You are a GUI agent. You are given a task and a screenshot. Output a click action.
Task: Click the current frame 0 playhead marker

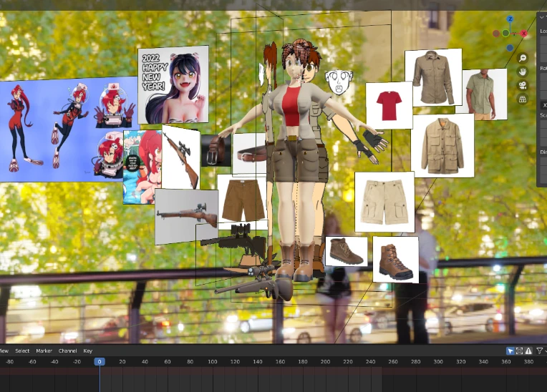pyautogui.click(x=100, y=362)
